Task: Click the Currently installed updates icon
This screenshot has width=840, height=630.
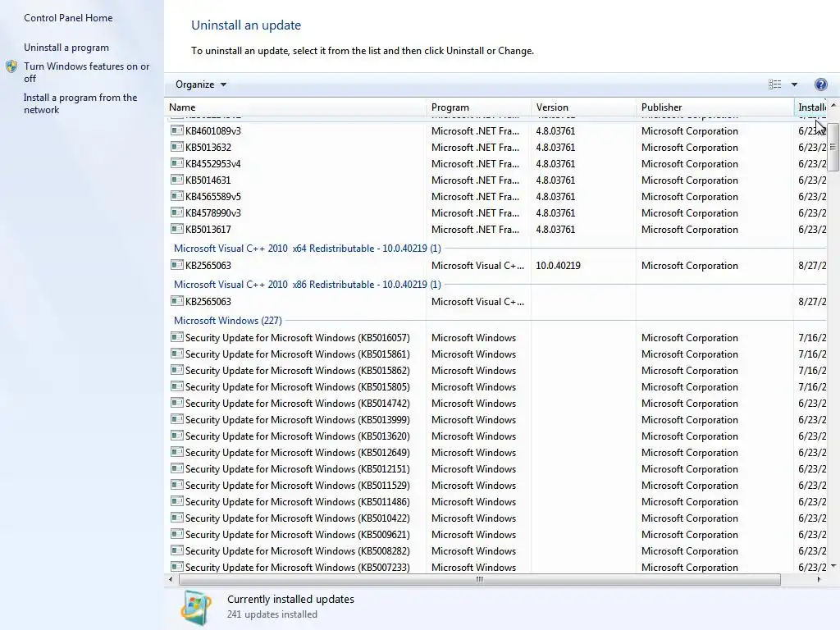Action: pos(196,608)
